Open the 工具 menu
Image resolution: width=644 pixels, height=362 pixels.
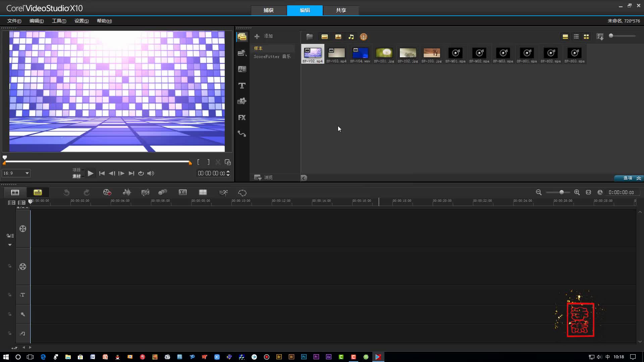pyautogui.click(x=59, y=21)
